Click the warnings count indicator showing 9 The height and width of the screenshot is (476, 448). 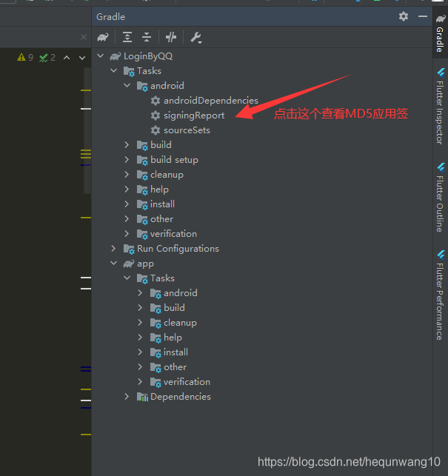pyautogui.click(x=25, y=57)
